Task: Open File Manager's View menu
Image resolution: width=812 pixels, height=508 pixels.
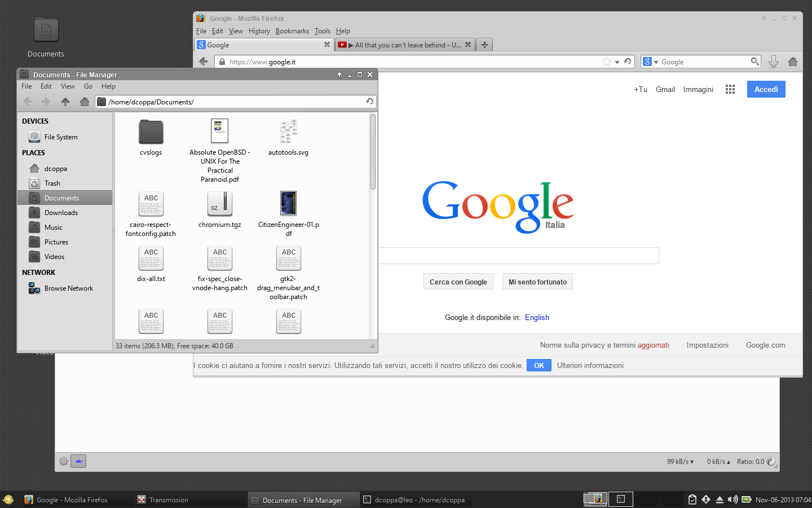Action: coord(68,86)
